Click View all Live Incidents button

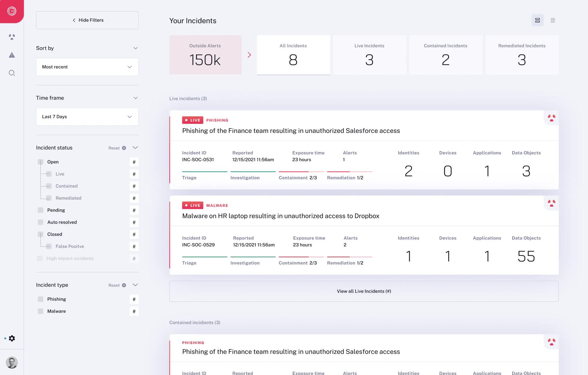tap(364, 291)
